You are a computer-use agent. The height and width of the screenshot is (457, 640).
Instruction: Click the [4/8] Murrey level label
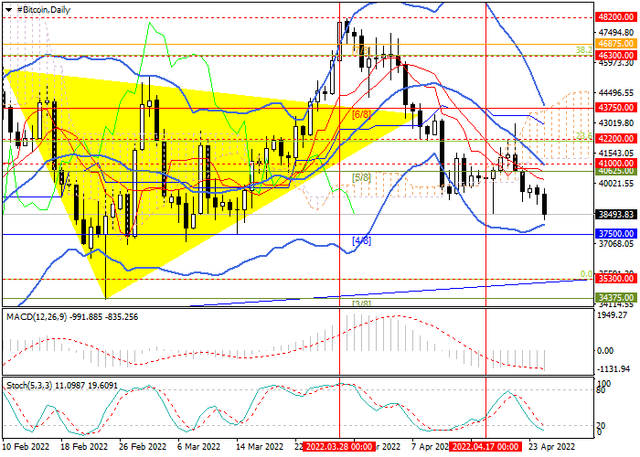tap(362, 240)
